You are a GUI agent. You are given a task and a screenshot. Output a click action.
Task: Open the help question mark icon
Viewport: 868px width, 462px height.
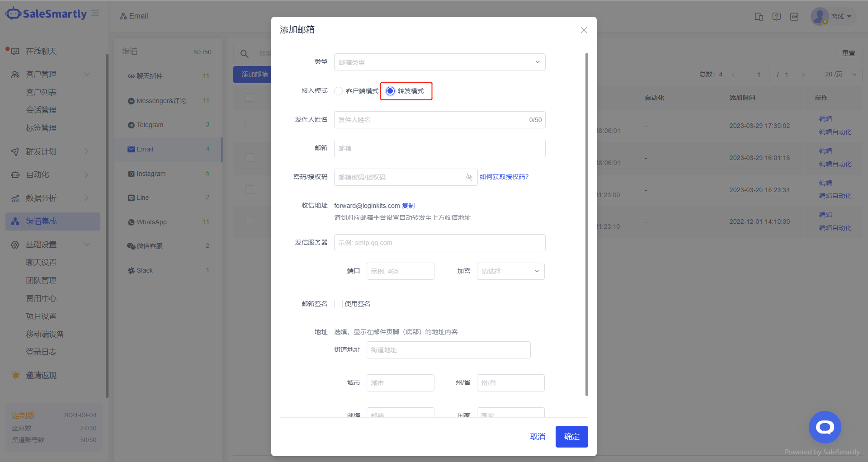[x=777, y=17]
